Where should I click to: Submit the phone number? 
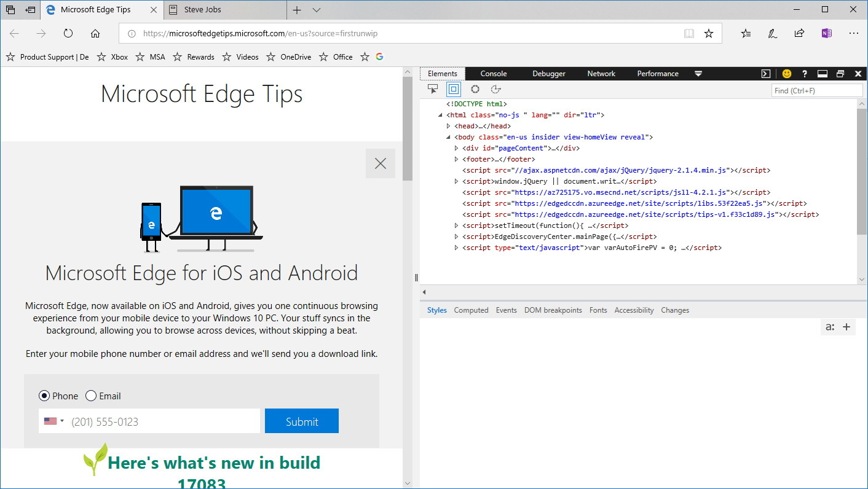click(302, 421)
